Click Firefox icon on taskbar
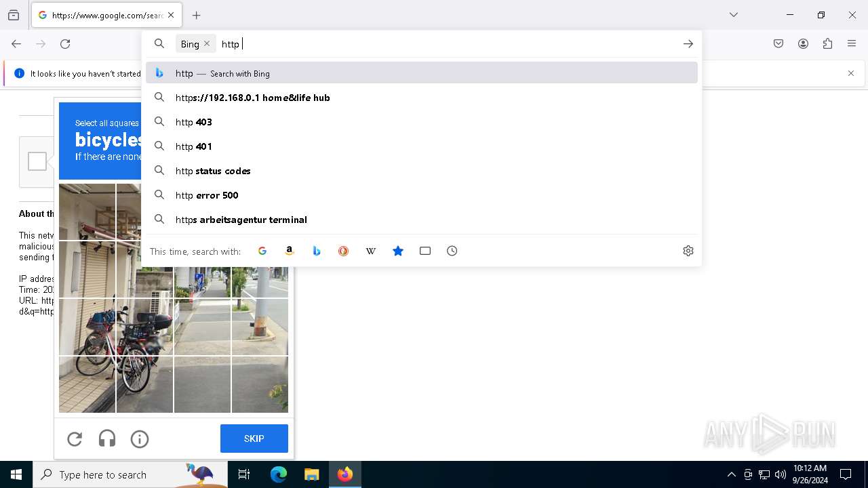868x488 pixels. (x=345, y=474)
